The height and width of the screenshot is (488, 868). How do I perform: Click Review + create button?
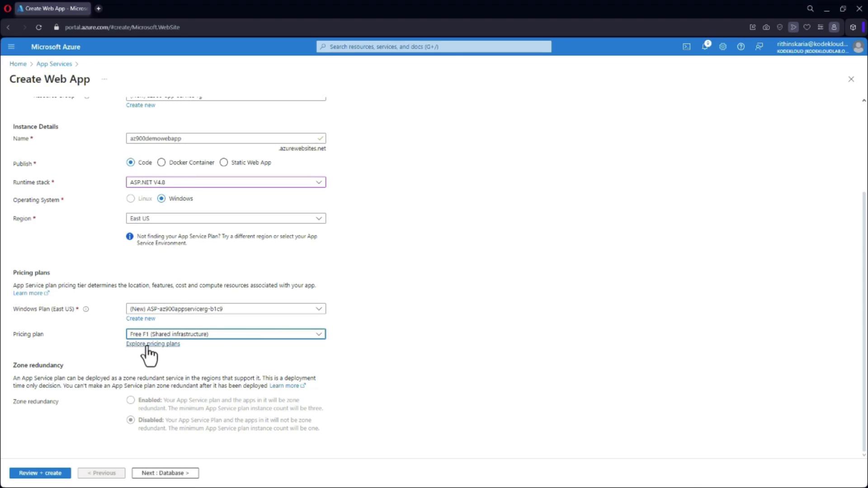[40, 473]
